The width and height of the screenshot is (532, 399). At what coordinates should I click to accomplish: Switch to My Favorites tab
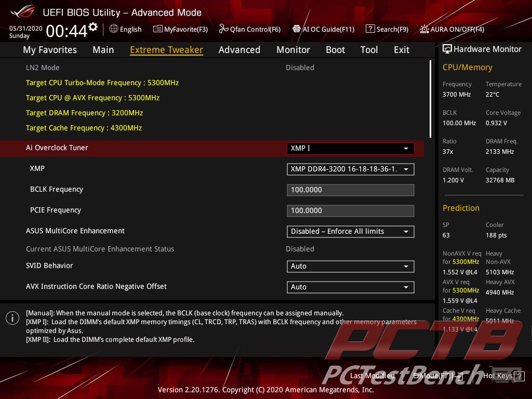50,50
